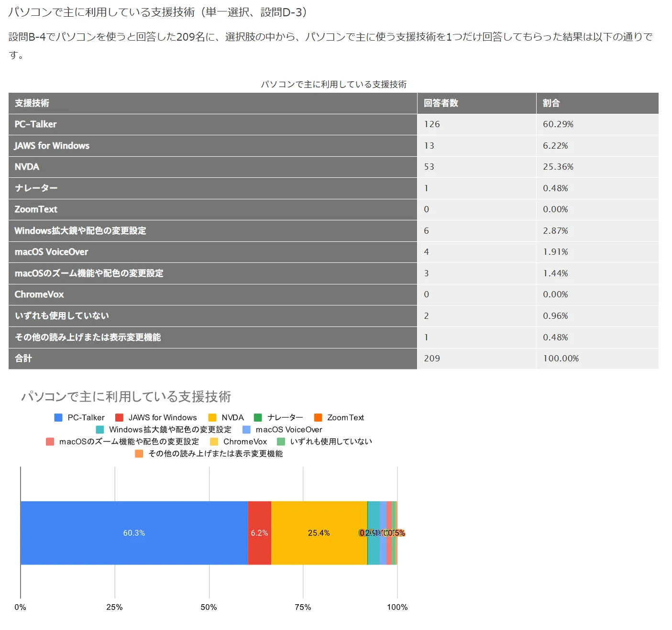This screenshot has width=672, height=630.
Task: Select the 100.00% total cell
Action: tap(597, 358)
